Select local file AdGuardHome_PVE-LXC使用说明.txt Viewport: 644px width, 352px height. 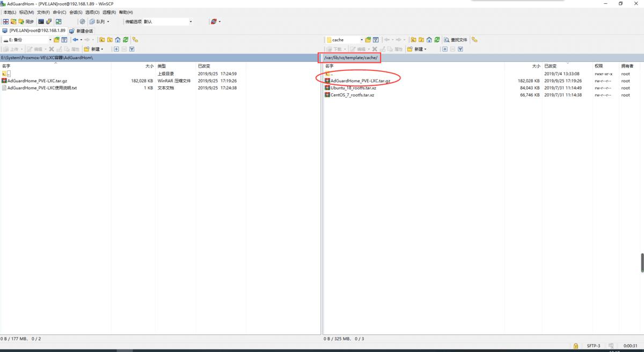(x=40, y=87)
